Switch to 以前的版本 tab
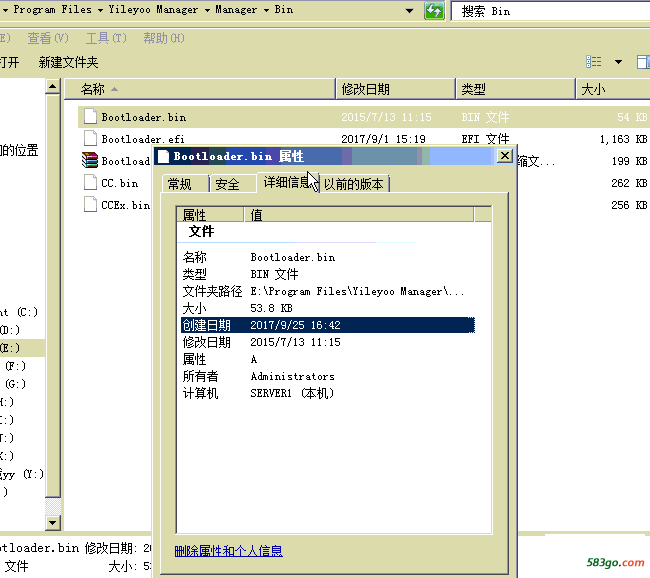 [354, 184]
